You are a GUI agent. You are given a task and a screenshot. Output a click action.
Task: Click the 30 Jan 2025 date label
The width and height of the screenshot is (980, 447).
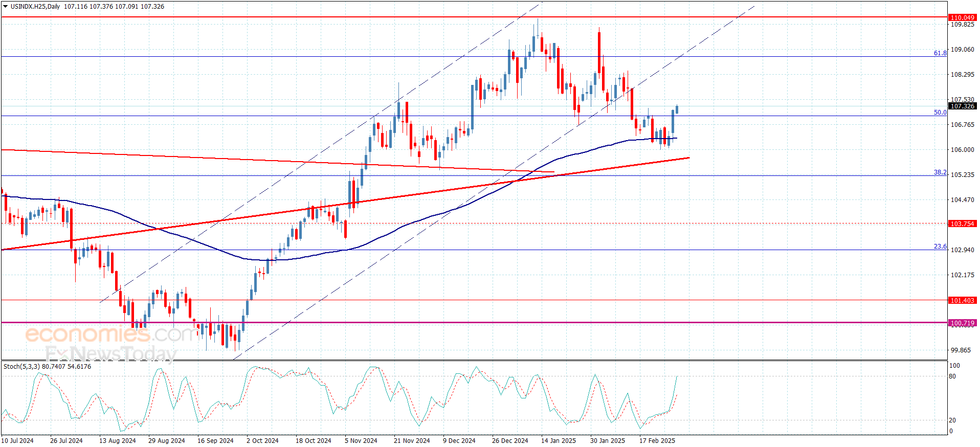click(608, 440)
